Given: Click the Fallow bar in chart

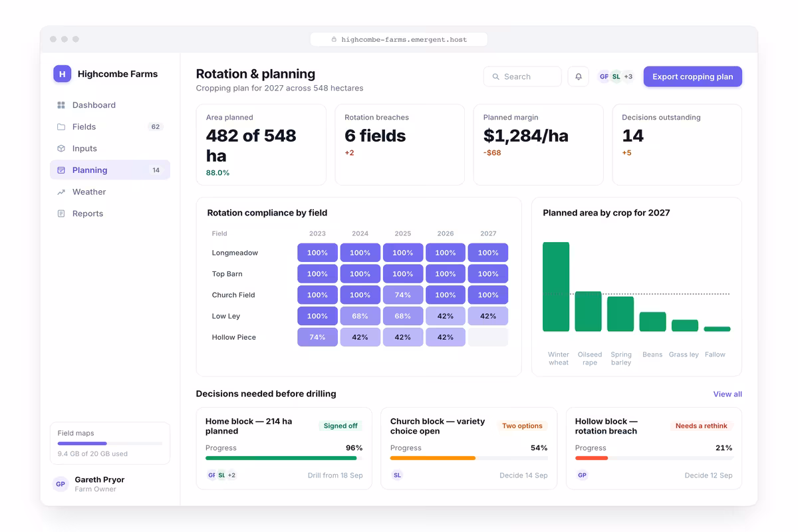Looking at the screenshot, I should tap(717, 329).
